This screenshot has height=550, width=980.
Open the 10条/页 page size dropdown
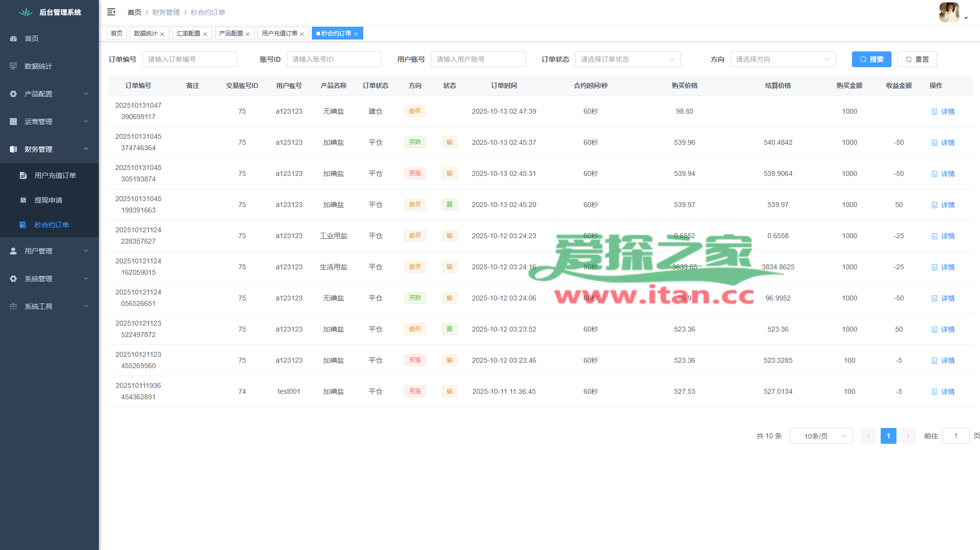[x=821, y=436]
